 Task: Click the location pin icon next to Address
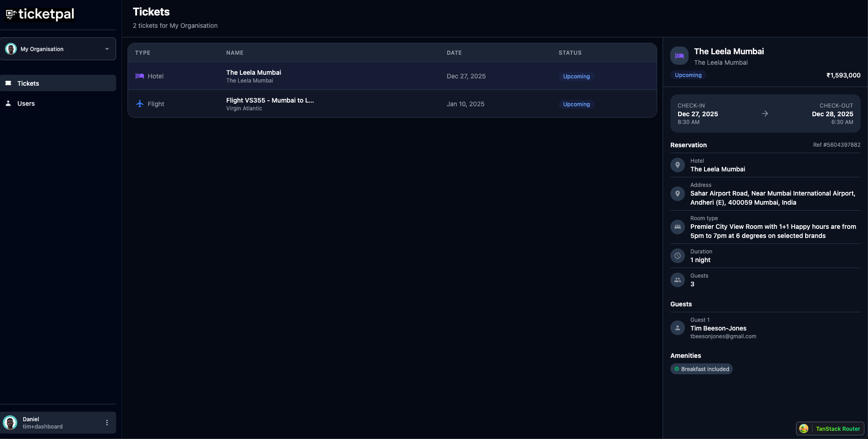678,194
